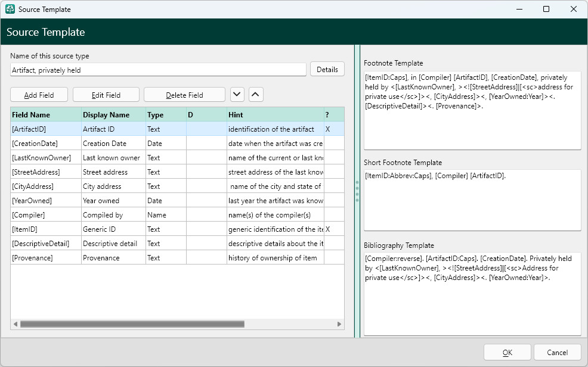Close the Source Template window
588x367 pixels.
[573, 9]
